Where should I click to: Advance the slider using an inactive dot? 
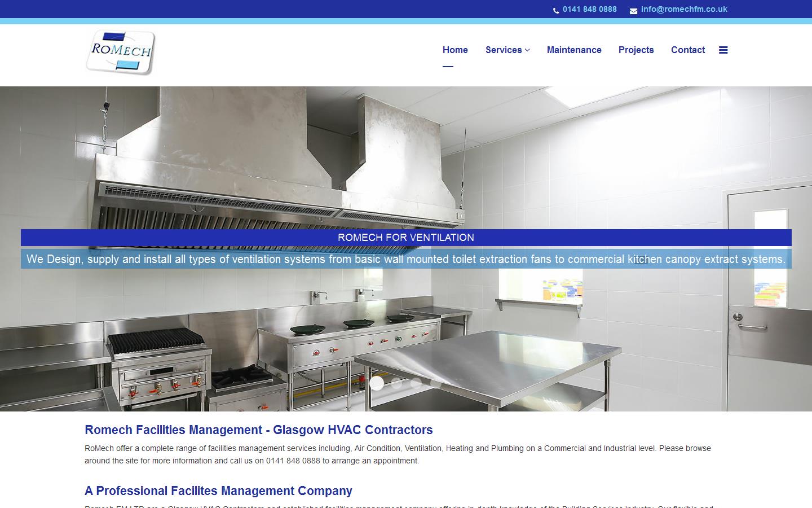pos(398,383)
